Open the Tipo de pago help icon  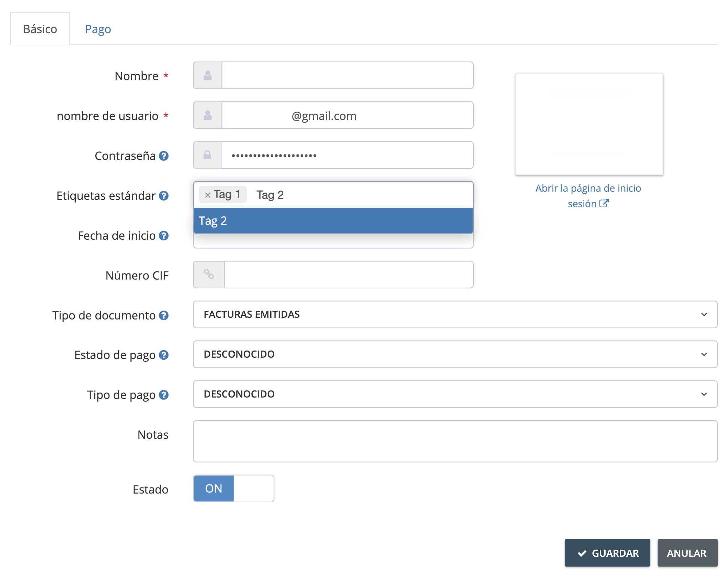[x=164, y=395]
